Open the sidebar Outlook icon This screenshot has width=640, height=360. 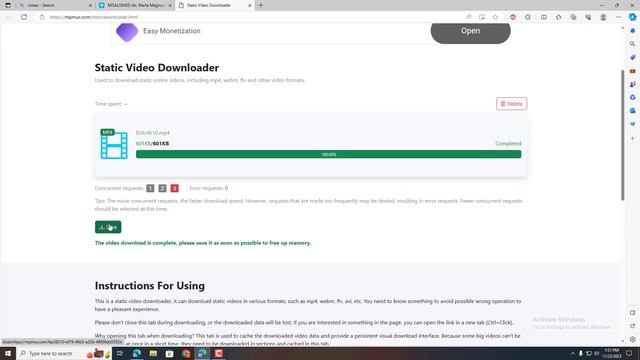632,111
